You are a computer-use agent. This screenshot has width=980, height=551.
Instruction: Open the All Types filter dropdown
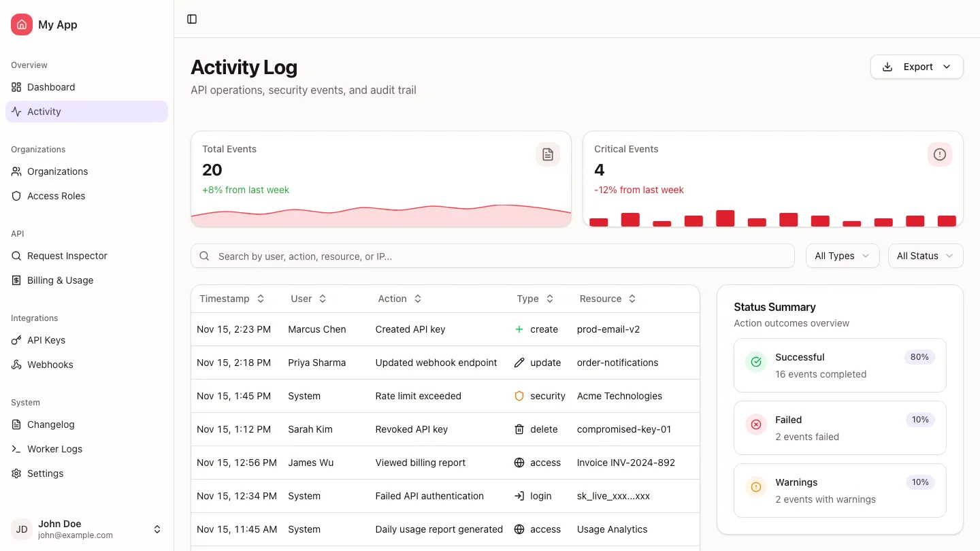(x=843, y=256)
